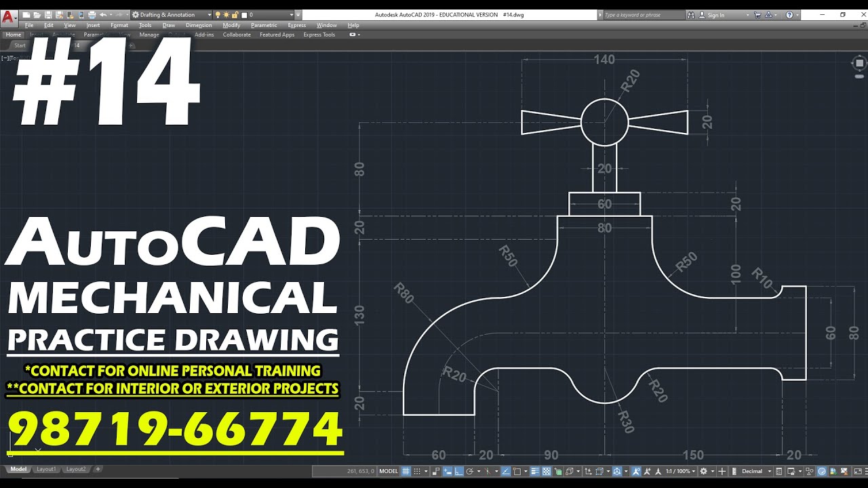Click the Start tab
868x488 pixels.
pos(20,46)
